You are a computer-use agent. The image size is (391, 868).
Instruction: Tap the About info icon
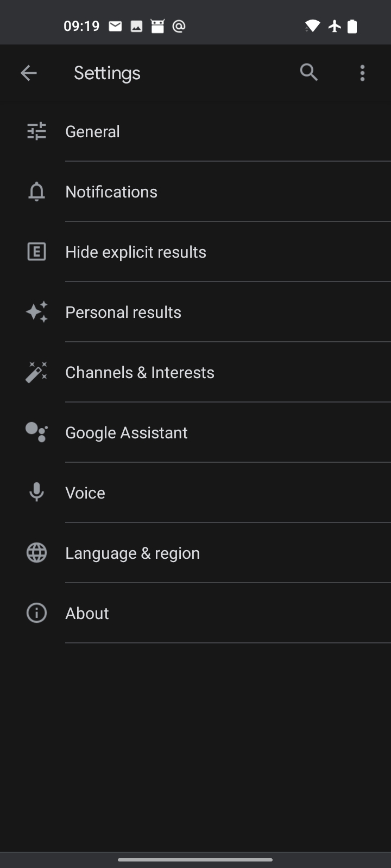(x=36, y=613)
